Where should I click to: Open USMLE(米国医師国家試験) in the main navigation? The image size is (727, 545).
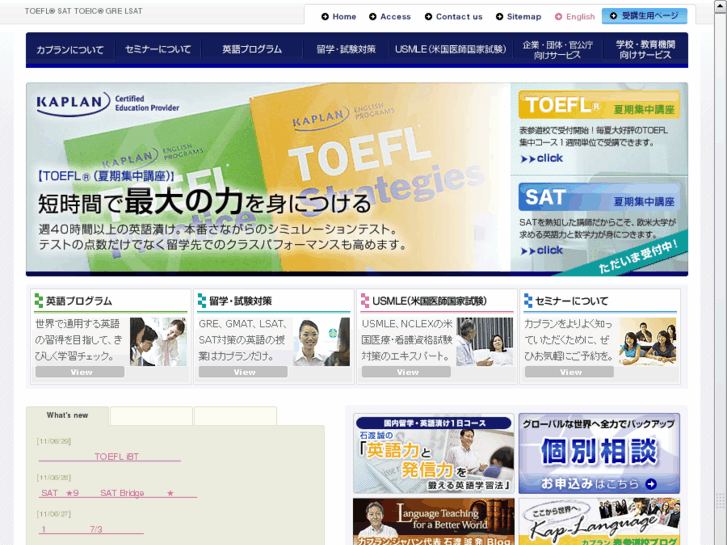click(x=451, y=50)
